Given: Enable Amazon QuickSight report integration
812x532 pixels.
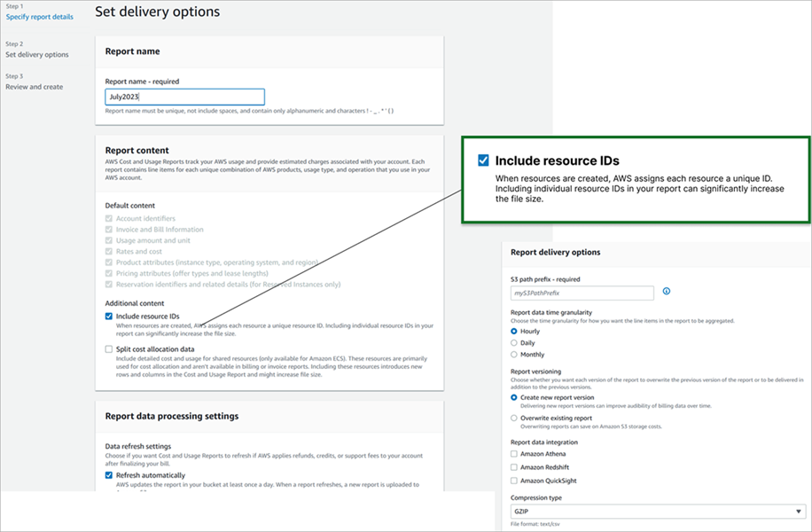Looking at the screenshot, I should (516, 481).
